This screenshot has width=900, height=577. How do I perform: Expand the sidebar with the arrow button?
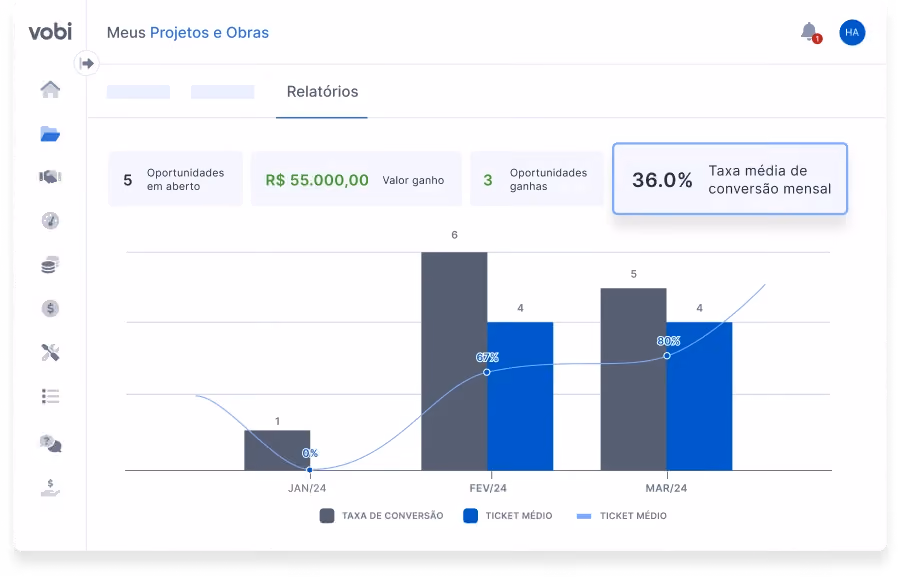pyautogui.click(x=87, y=63)
